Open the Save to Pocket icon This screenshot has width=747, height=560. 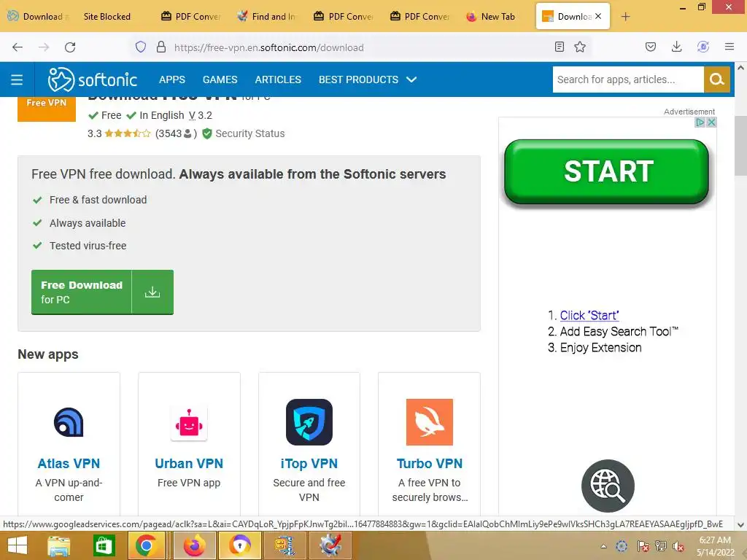point(650,47)
